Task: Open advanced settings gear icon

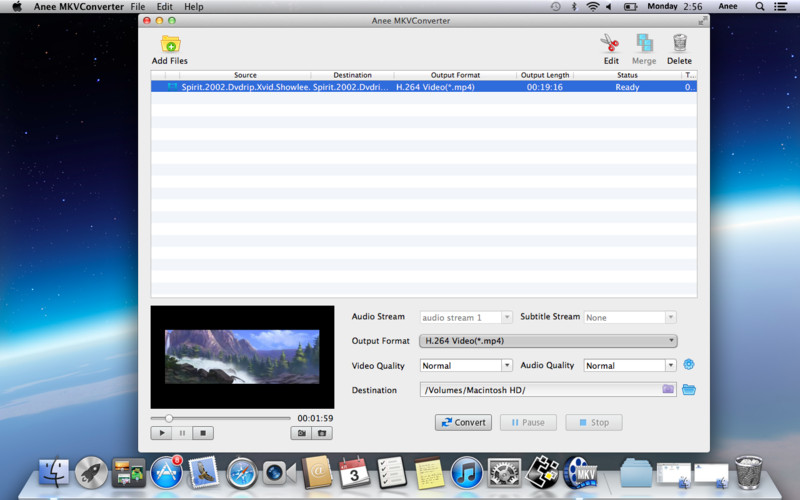Action: [689, 364]
